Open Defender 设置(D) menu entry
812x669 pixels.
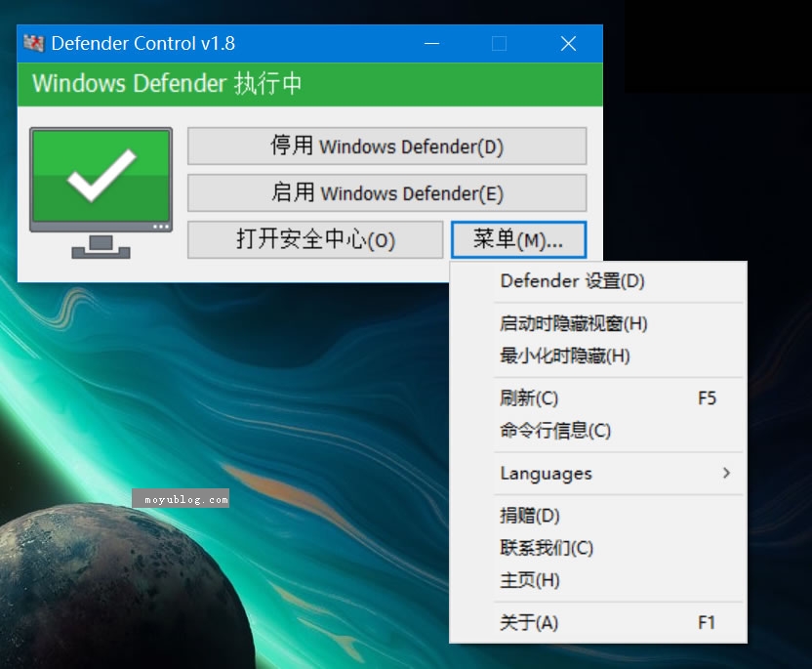(598, 281)
